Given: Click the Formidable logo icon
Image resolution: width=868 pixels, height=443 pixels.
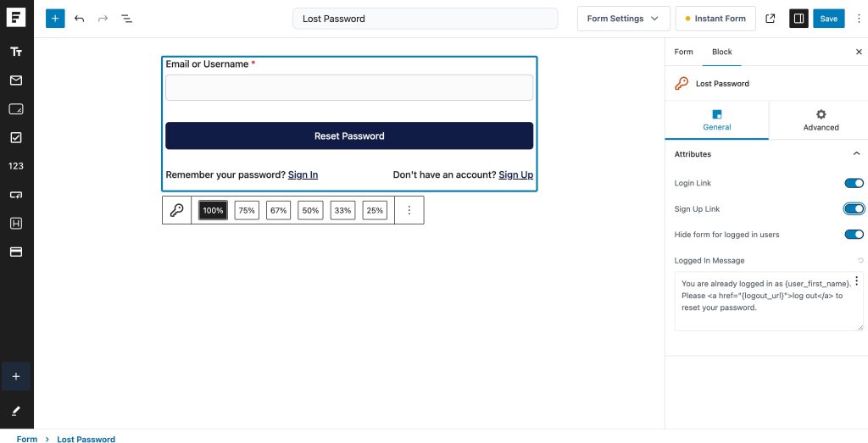Looking at the screenshot, I should click(16, 18).
